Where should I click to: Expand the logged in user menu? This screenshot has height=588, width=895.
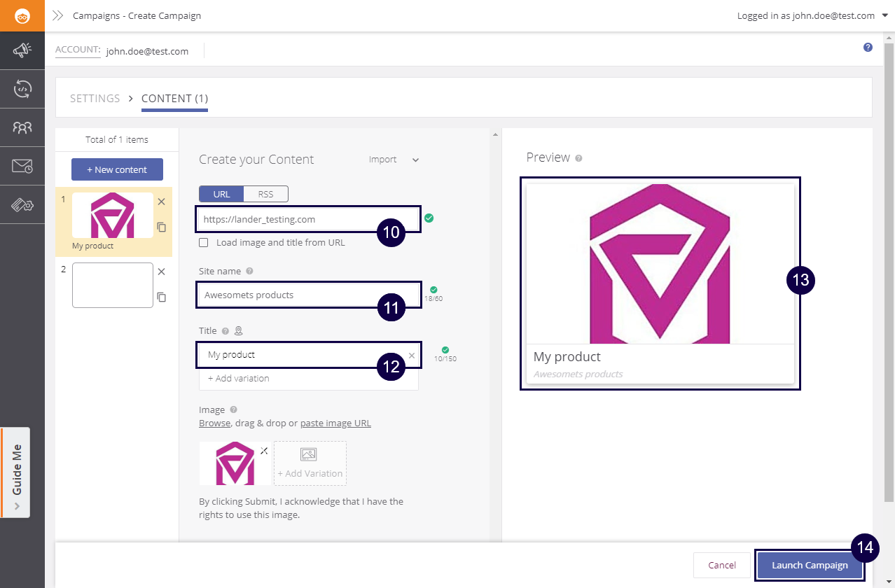(884, 15)
